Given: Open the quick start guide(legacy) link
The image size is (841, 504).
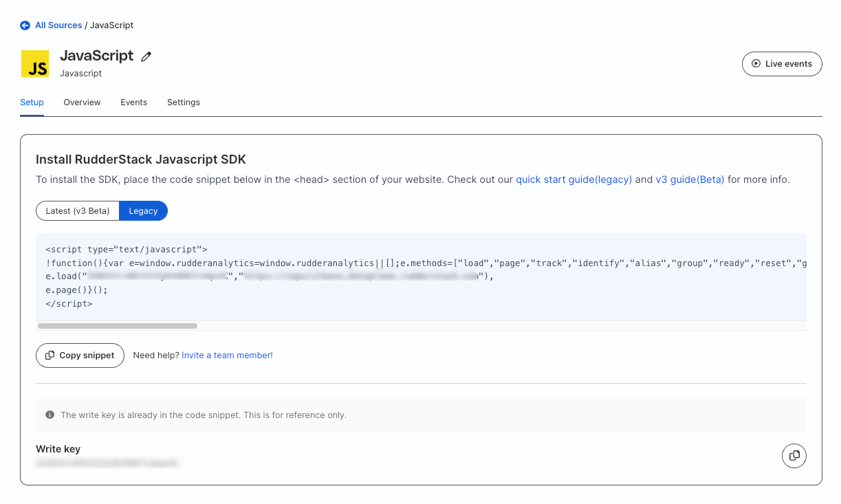Looking at the screenshot, I should (574, 179).
